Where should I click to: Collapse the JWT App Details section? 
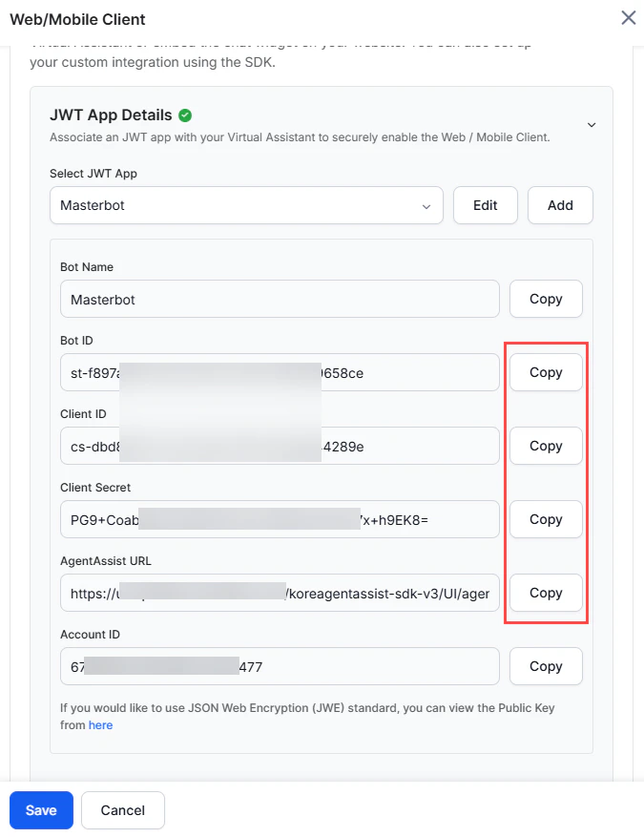click(592, 124)
